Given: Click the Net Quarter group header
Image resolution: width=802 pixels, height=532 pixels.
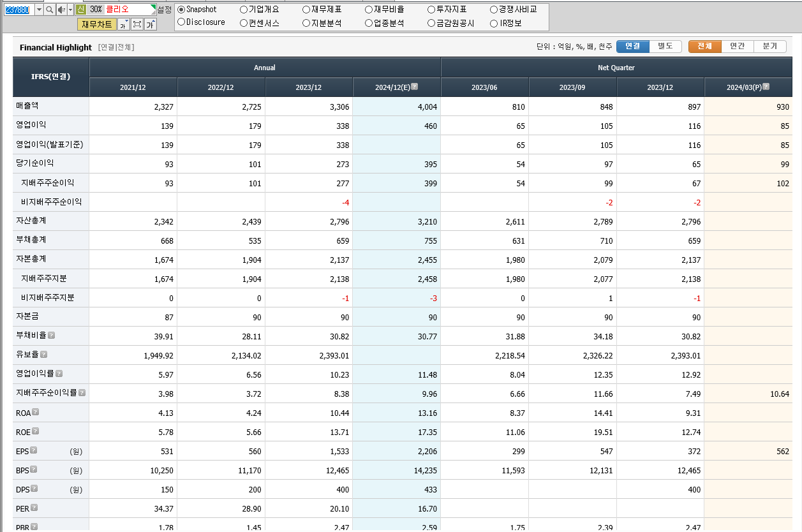Looking at the screenshot, I should (616, 68).
